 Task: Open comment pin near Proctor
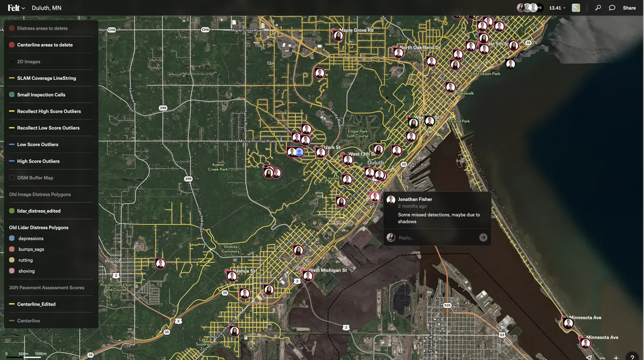(x=160, y=264)
